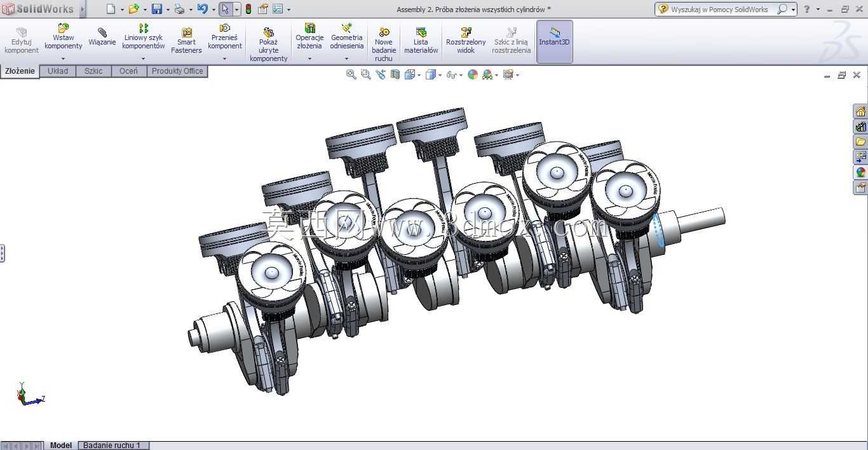Screen dimensions: 868x450
Task: Switch to Oceń tab
Action: [x=128, y=71]
